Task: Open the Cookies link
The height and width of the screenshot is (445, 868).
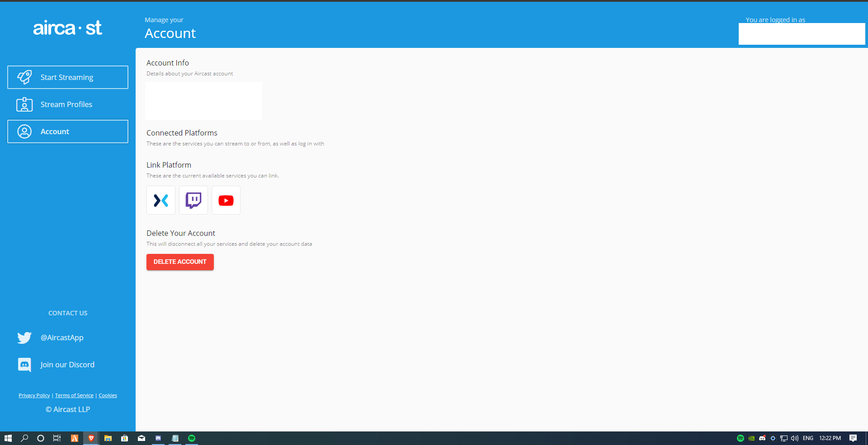Action: [108, 395]
